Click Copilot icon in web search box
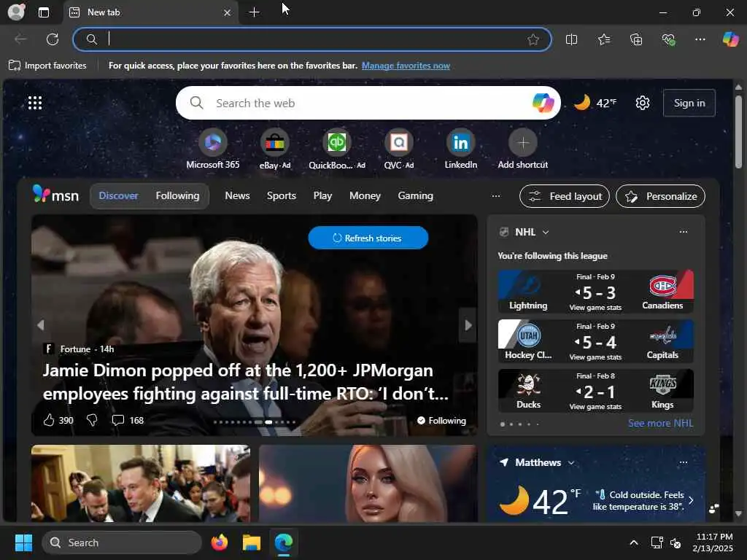This screenshot has height=560, width=747. point(543,103)
